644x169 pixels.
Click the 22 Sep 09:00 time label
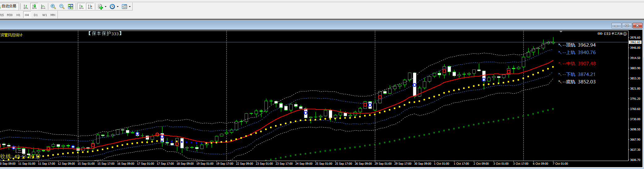[x=244, y=164]
